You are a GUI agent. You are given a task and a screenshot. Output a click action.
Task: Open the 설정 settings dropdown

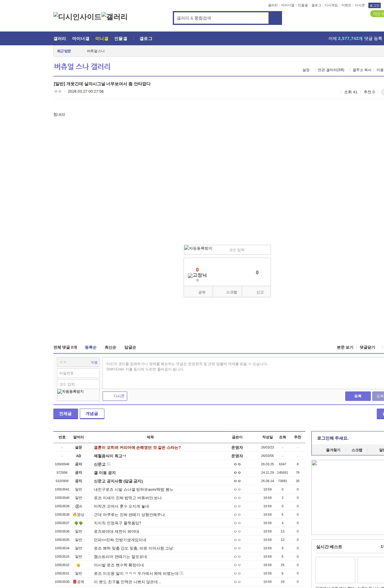(306, 70)
